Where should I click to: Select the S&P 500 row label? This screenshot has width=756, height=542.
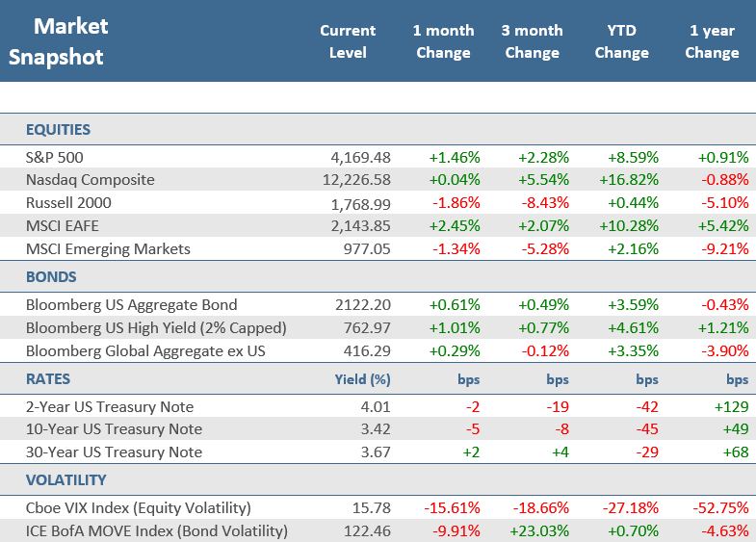tap(55, 158)
